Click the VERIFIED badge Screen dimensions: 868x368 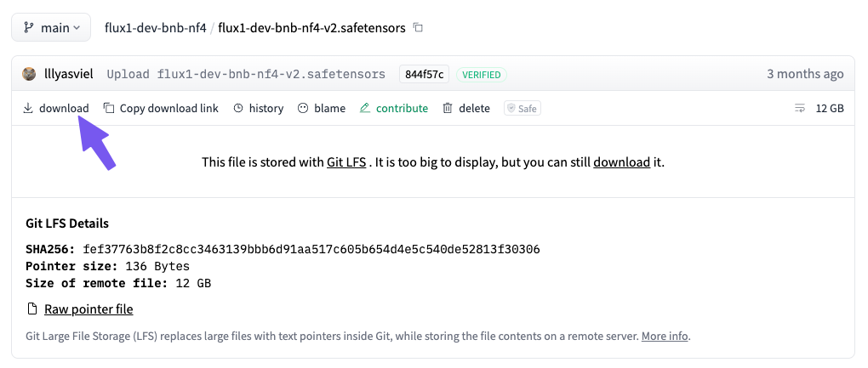(482, 75)
